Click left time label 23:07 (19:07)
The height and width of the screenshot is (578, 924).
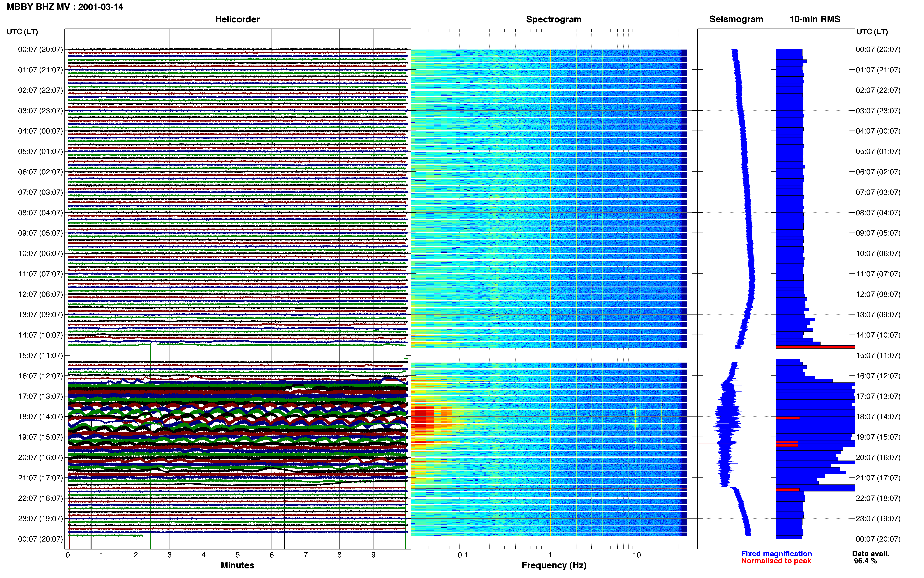(40, 518)
